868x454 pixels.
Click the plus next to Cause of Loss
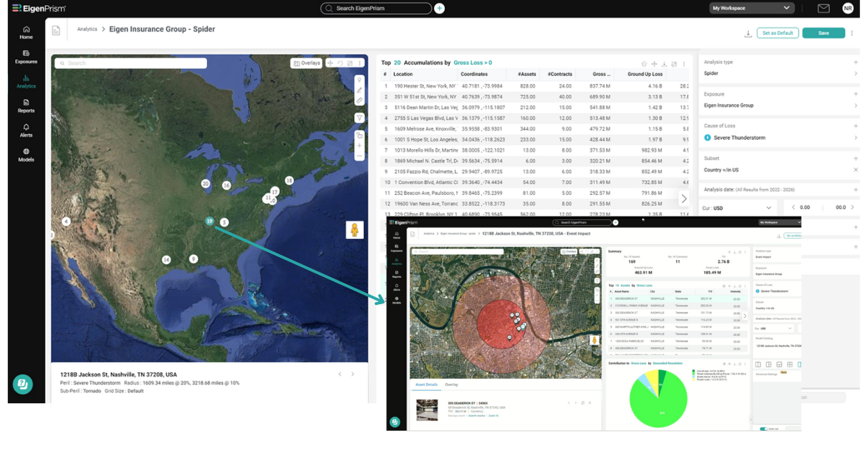tap(856, 126)
